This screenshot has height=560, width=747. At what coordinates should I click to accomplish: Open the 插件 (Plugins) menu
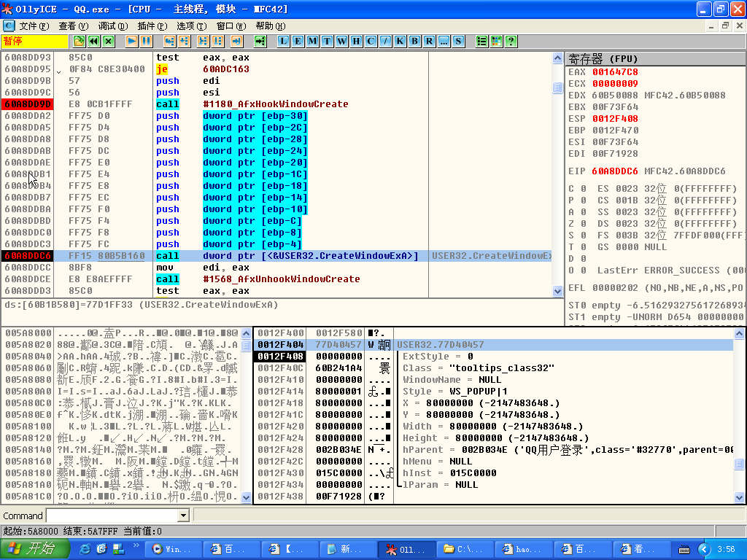click(151, 26)
